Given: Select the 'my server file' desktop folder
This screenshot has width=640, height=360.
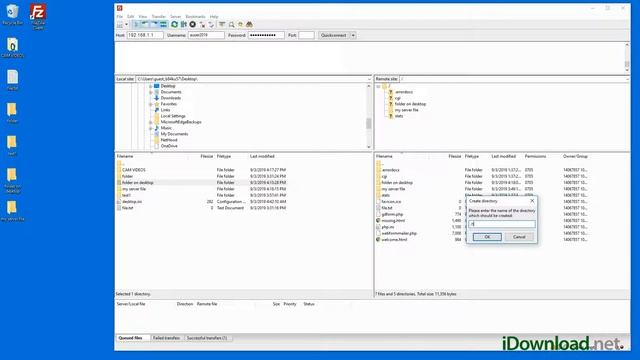Looking at the screenshot, I should pyautogui.click(x=12, y=210).
